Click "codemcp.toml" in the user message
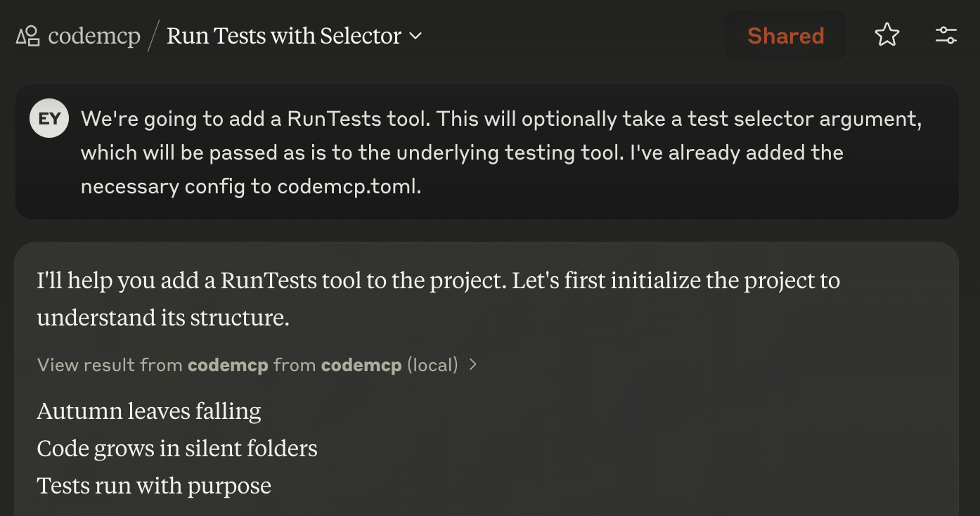This screenshot has height=516, width=980. (349, 187)
